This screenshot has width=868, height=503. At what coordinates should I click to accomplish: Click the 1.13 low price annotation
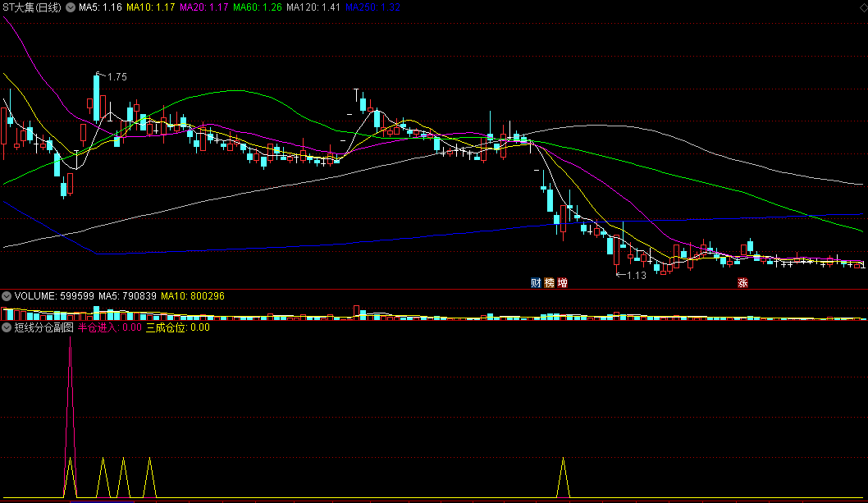click(636, 276)
